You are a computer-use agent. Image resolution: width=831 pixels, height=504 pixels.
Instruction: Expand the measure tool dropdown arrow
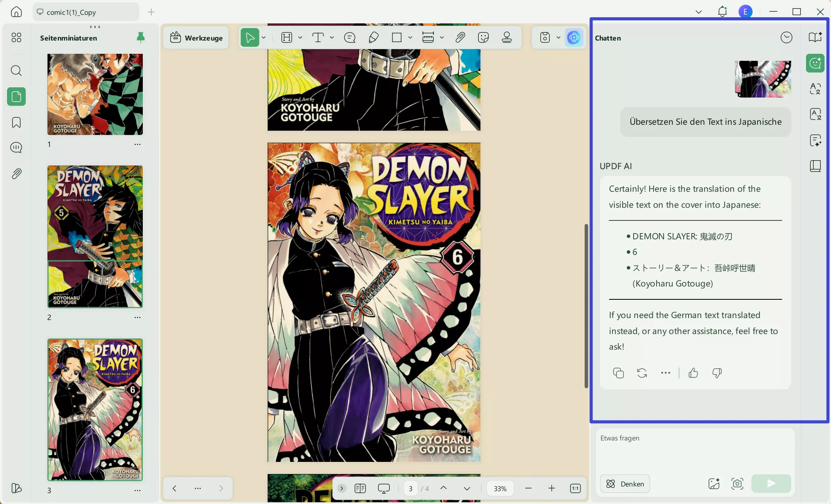(x=442, y=37)
